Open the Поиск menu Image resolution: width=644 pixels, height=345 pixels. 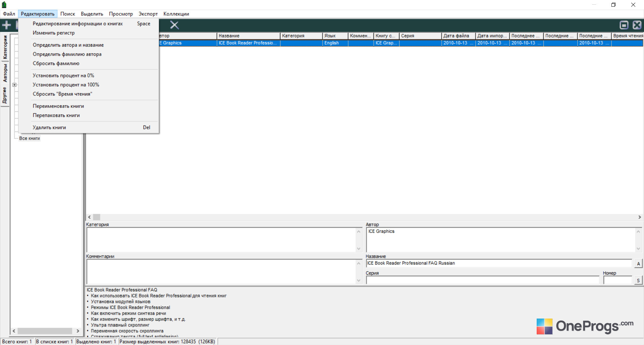[68, 14]
